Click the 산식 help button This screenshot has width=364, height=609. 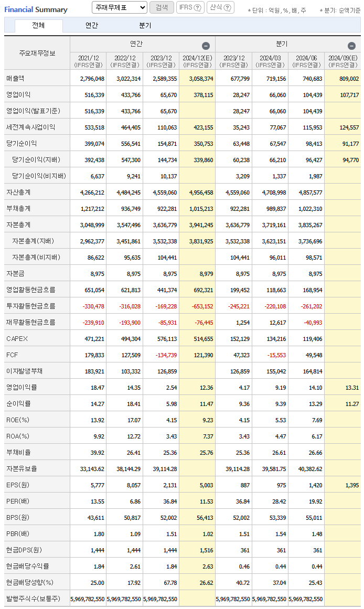220,7
